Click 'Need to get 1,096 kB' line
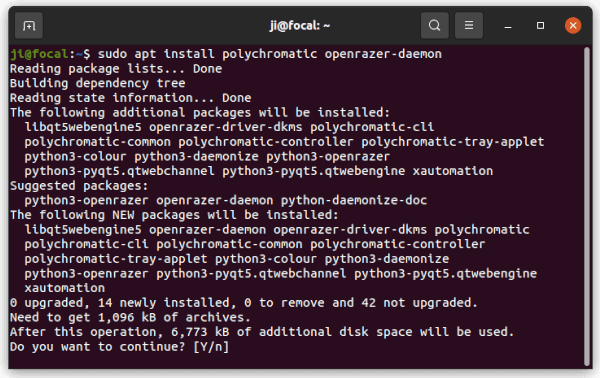Image resolution: width=600 pixels, height=378 pixels. pyautogui.click(x=130, y=317)
